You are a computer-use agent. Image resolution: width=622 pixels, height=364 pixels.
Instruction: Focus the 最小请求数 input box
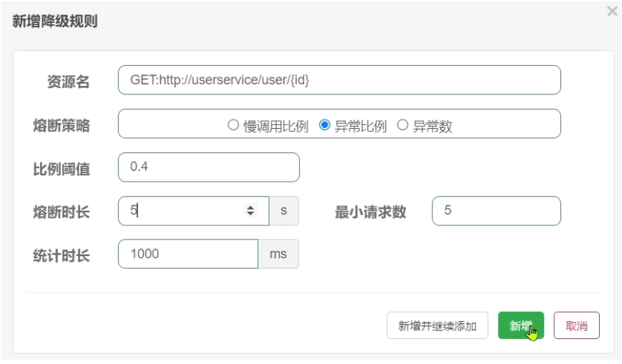coord(496,211)
